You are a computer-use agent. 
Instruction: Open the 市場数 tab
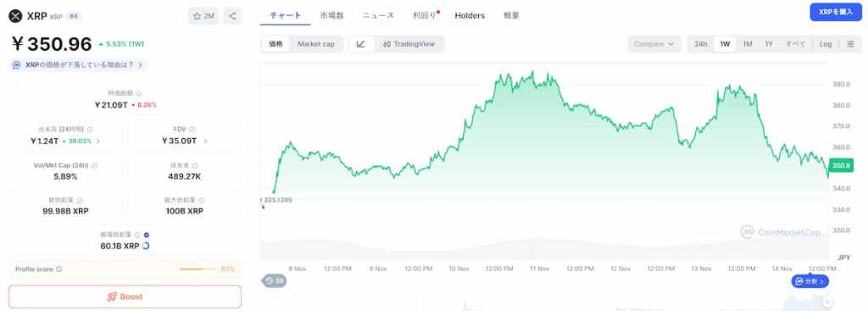332,15
